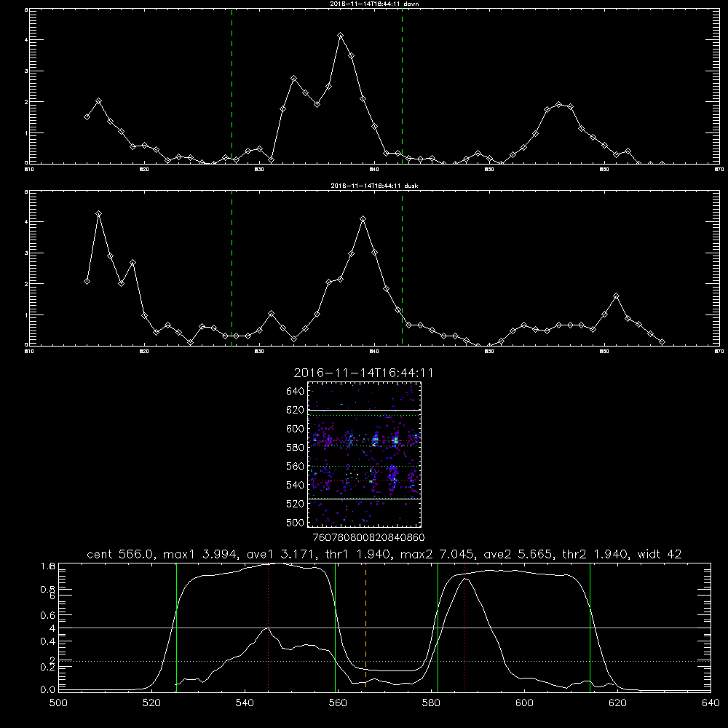Click the '640' y-axis label beside the heatmap

tap(296, 392)
